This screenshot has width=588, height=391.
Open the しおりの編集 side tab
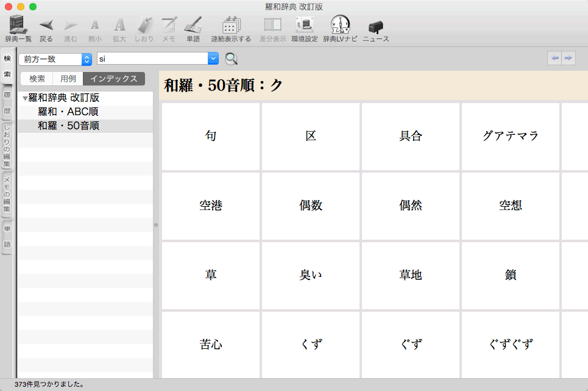point(7,146)
